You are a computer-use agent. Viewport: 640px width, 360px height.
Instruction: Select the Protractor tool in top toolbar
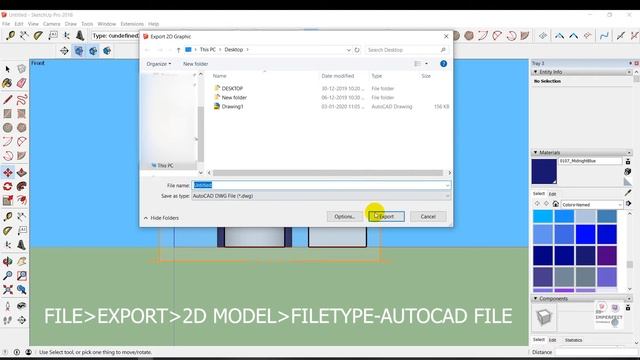pos(38,36)
